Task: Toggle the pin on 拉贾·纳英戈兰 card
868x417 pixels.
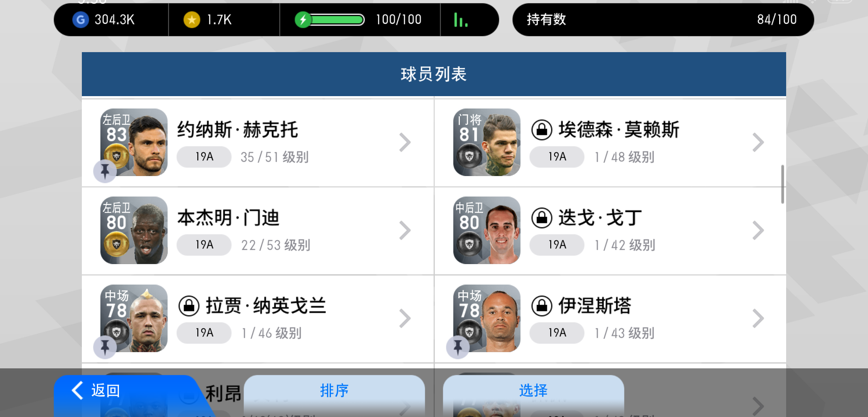Action: pyautogui.click(x=105, y=347)
